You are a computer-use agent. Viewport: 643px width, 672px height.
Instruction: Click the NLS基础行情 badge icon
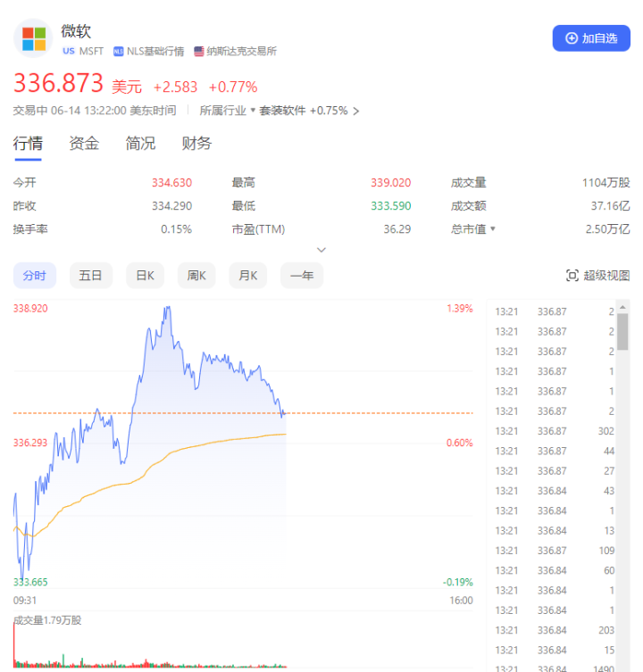pyautogui.click(x=118, y=52)
